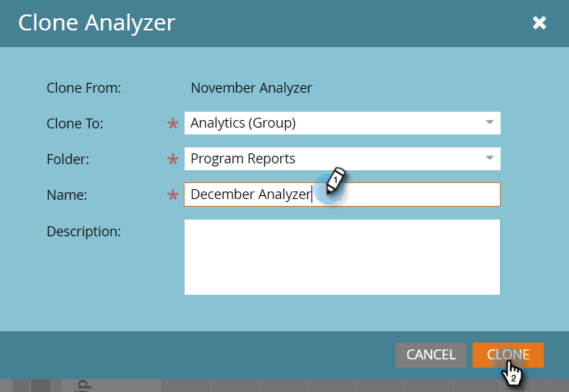Click the Folder: field label
Image resolution: width=569 pixels, height=392 pixels.
coord(68,160)
